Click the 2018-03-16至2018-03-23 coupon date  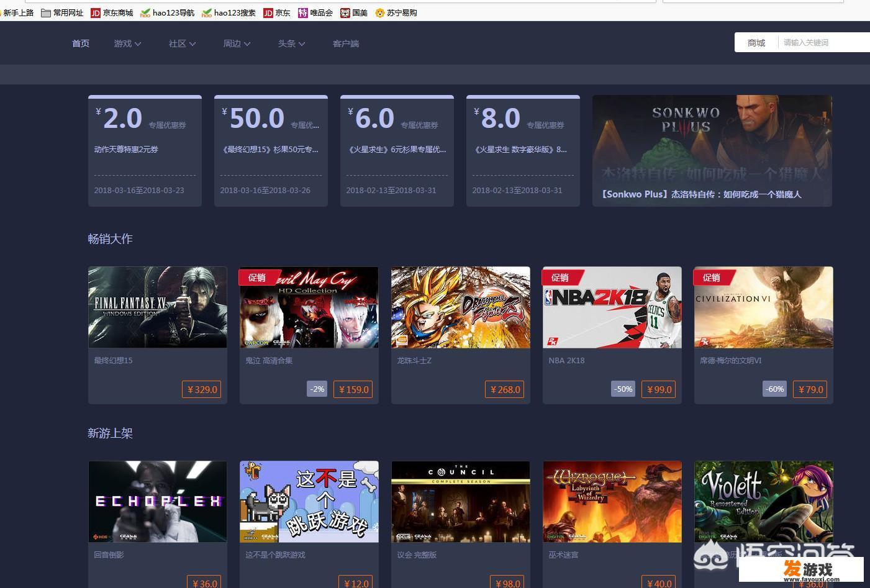[x=139, y=191]
